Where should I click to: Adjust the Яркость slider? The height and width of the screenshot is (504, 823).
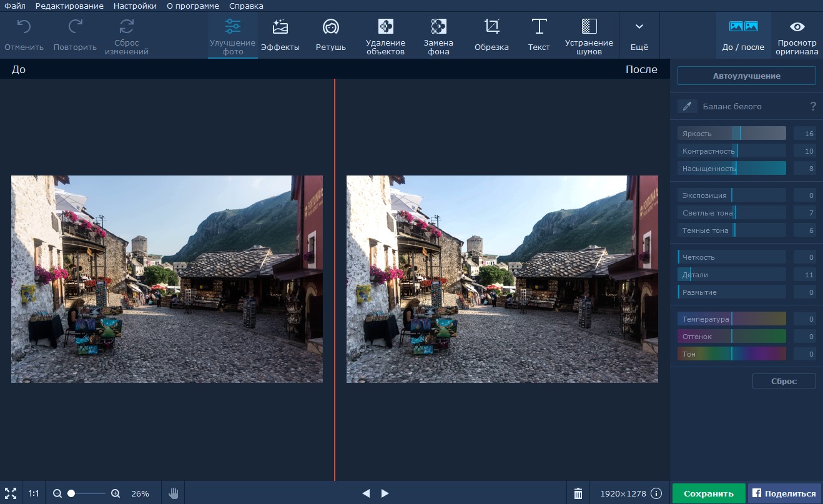point(732,133)
